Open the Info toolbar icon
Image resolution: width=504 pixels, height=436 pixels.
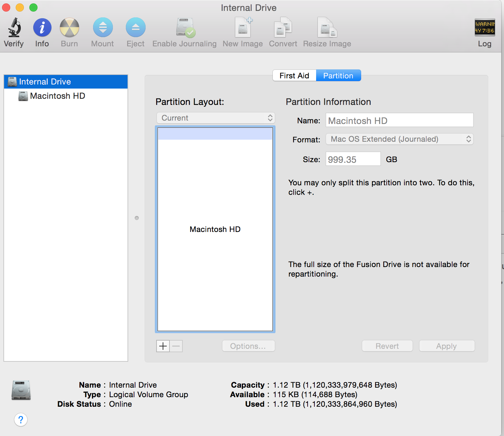[42, 28]
